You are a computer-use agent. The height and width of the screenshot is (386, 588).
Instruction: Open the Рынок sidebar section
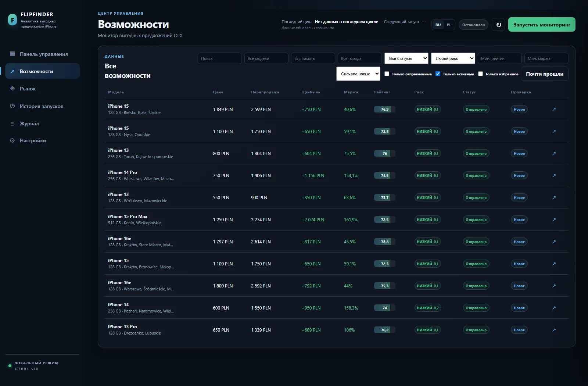42,89
